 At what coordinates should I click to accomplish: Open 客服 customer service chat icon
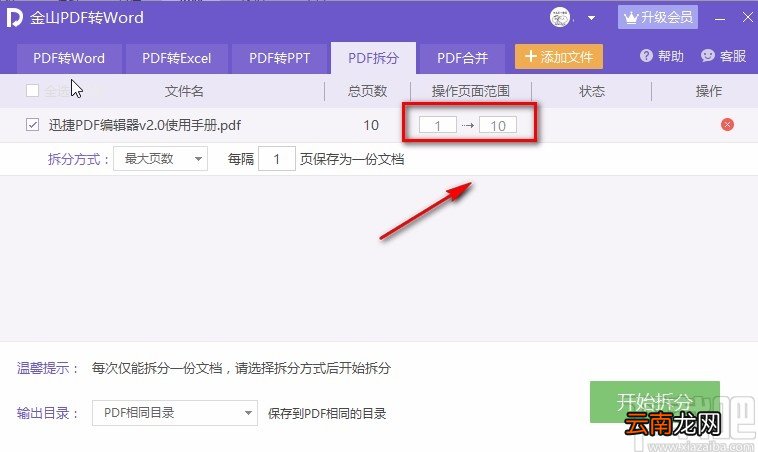pyautogui.click(x=723, y=57)
